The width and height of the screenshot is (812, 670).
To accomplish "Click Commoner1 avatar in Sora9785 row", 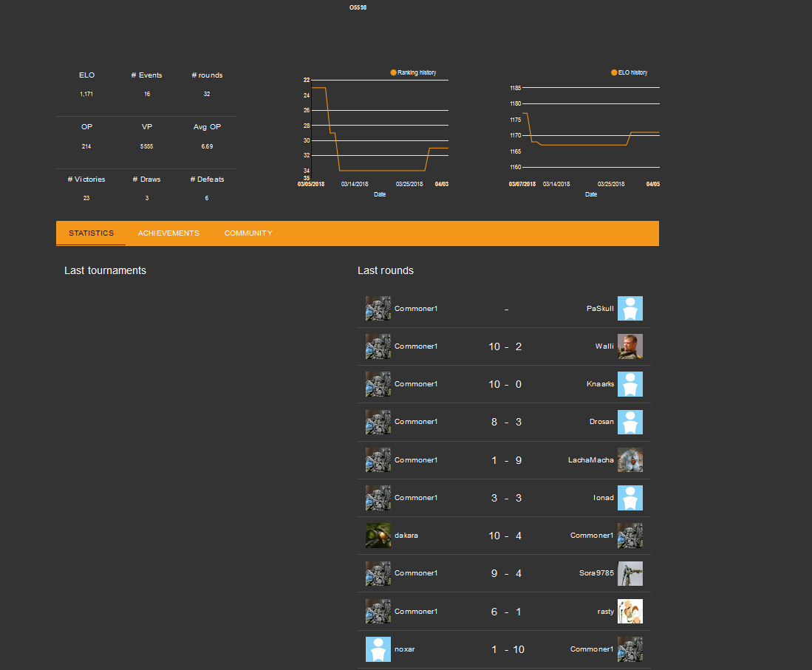I will pos(378,573).
